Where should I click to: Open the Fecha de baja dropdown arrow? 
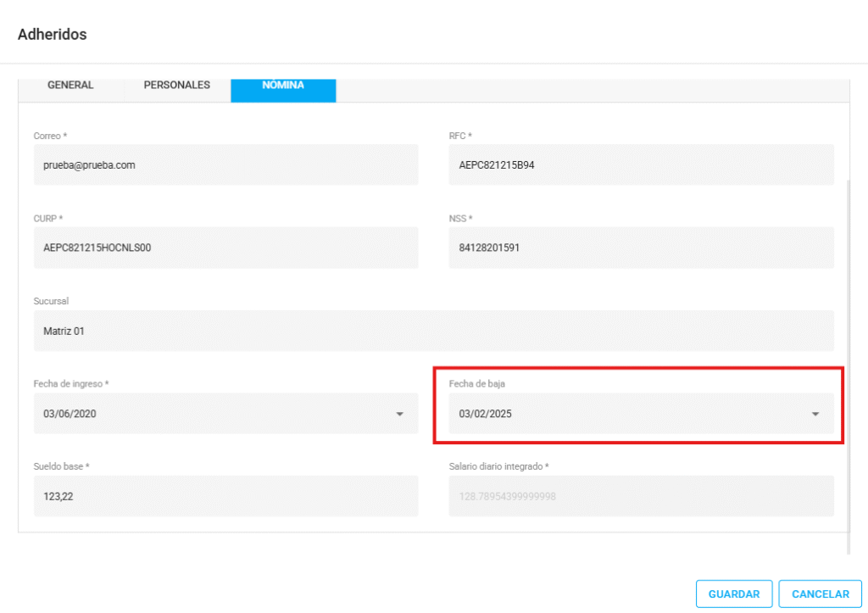coord(815,414)
